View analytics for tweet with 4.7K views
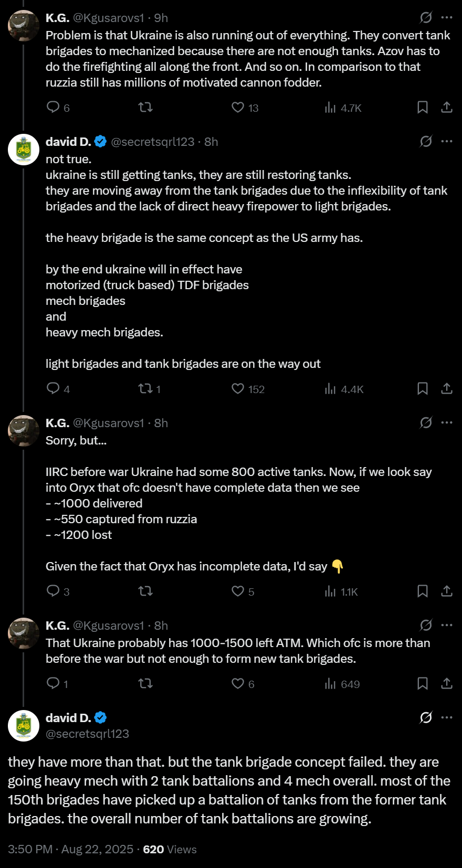The image size is (462, 868). click(330, 108)
